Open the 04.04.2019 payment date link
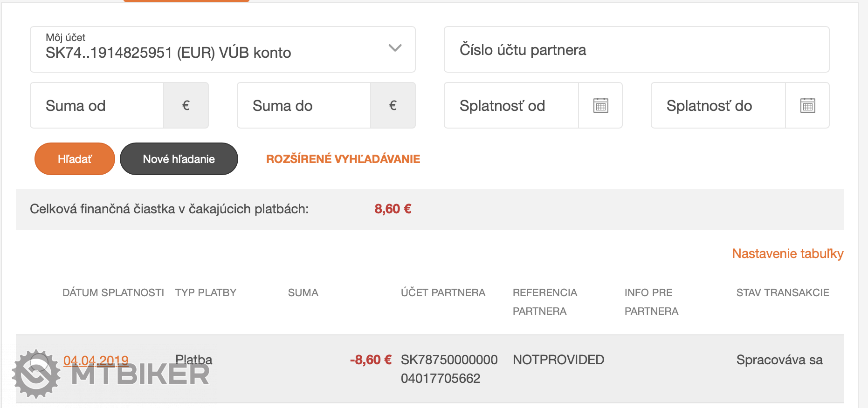 (96, 360)
